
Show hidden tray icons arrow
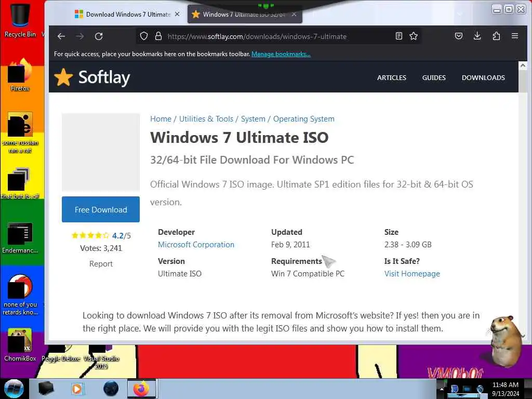(x=442, y=389)
